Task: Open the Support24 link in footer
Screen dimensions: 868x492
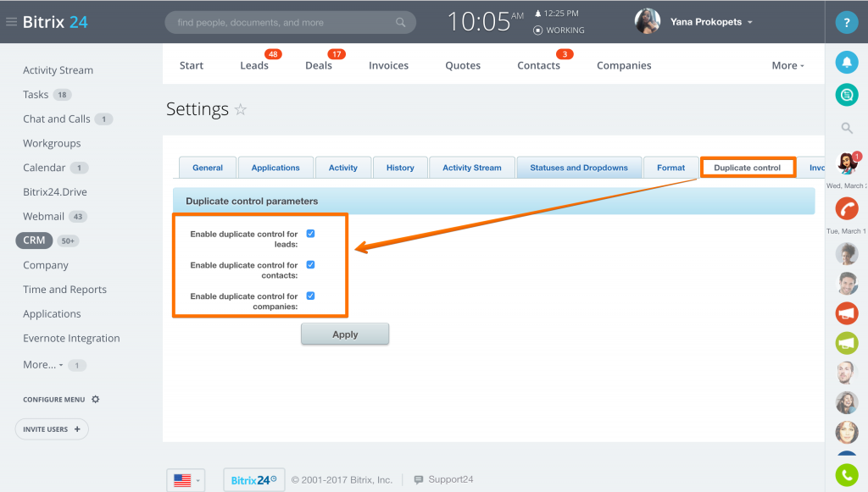Action: [x=451, y=480]
